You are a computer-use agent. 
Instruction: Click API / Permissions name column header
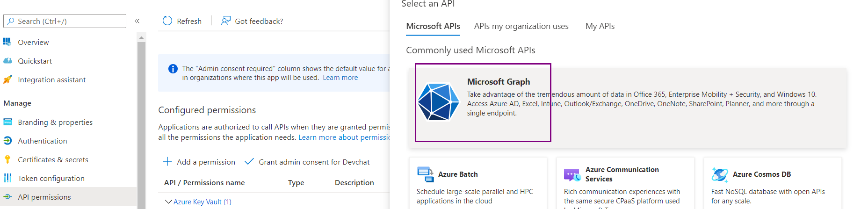(204, 182)
